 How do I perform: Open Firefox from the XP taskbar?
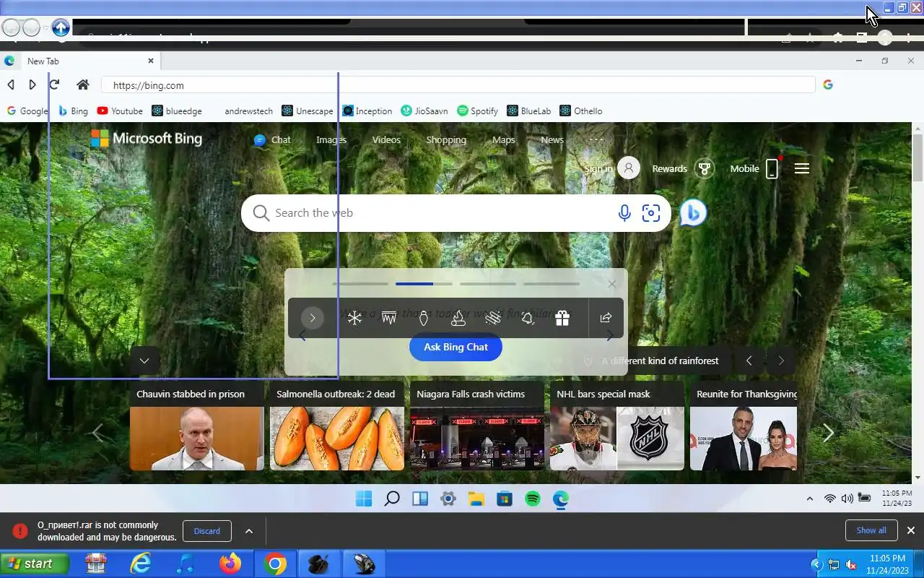(230, 564)
